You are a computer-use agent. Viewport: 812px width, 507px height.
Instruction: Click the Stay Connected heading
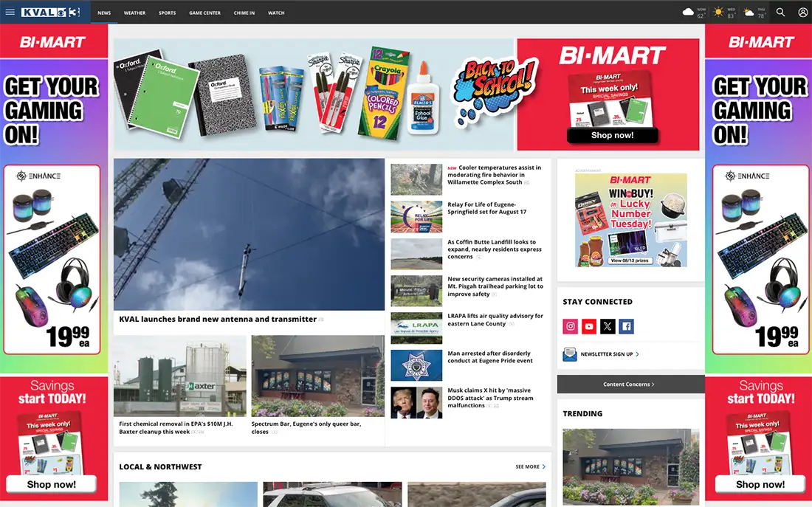598,301
